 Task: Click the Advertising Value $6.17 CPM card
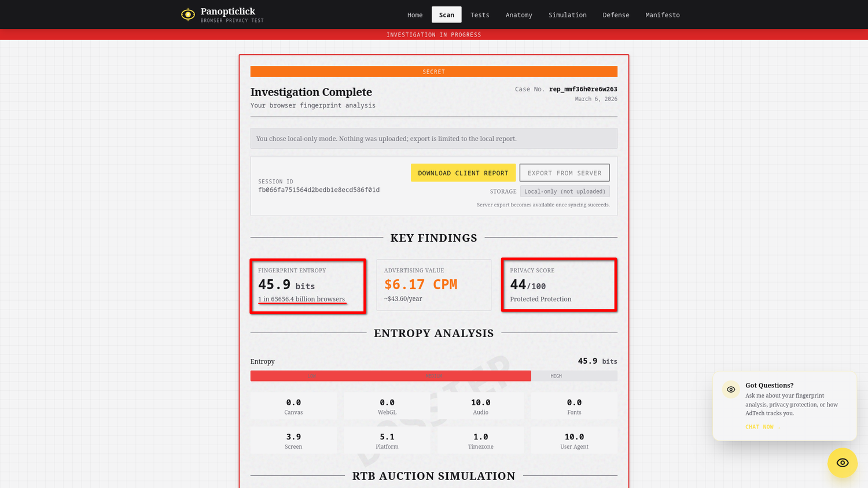click(x=434, y=285)
